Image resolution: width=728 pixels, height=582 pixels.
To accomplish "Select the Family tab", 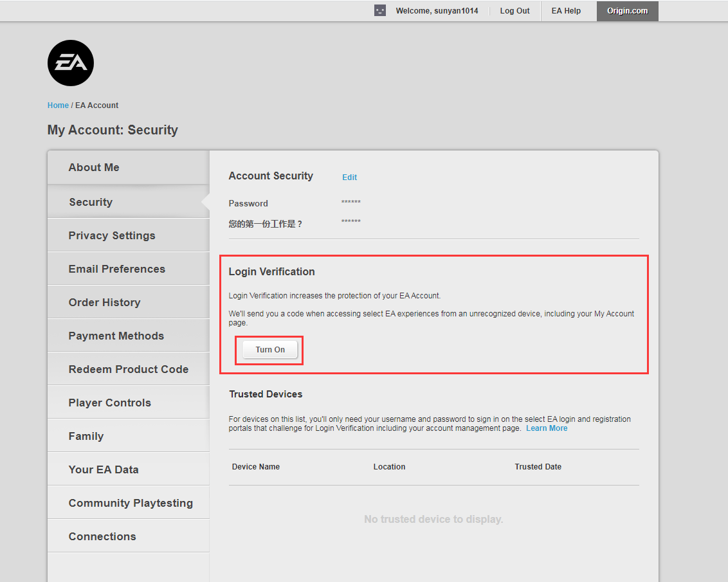I will (x=128, y=436).
